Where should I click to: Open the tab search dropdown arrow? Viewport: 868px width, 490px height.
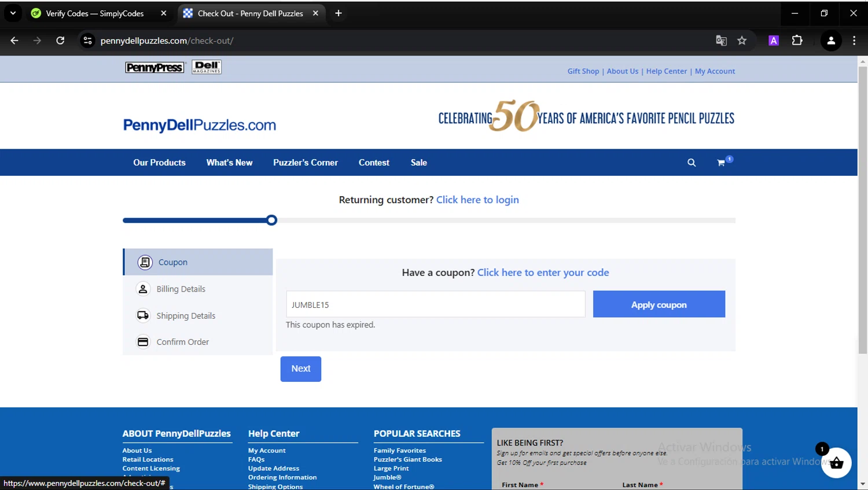pos(13,13)
